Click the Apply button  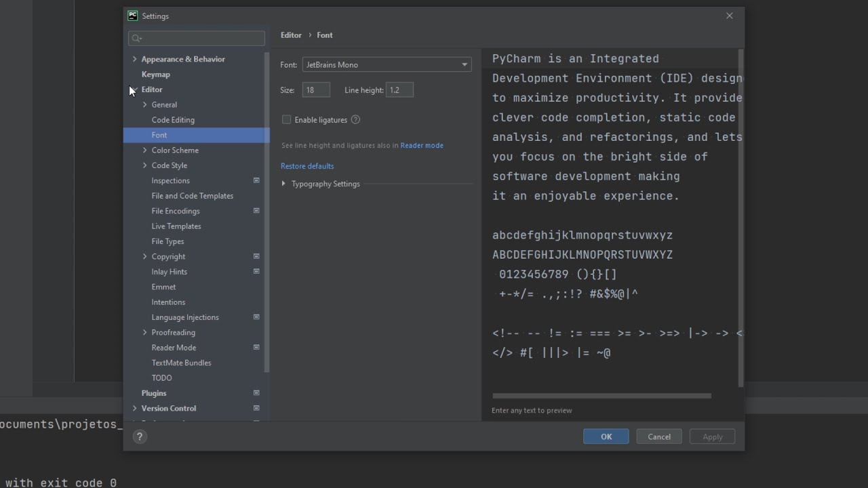pos(713,436)
